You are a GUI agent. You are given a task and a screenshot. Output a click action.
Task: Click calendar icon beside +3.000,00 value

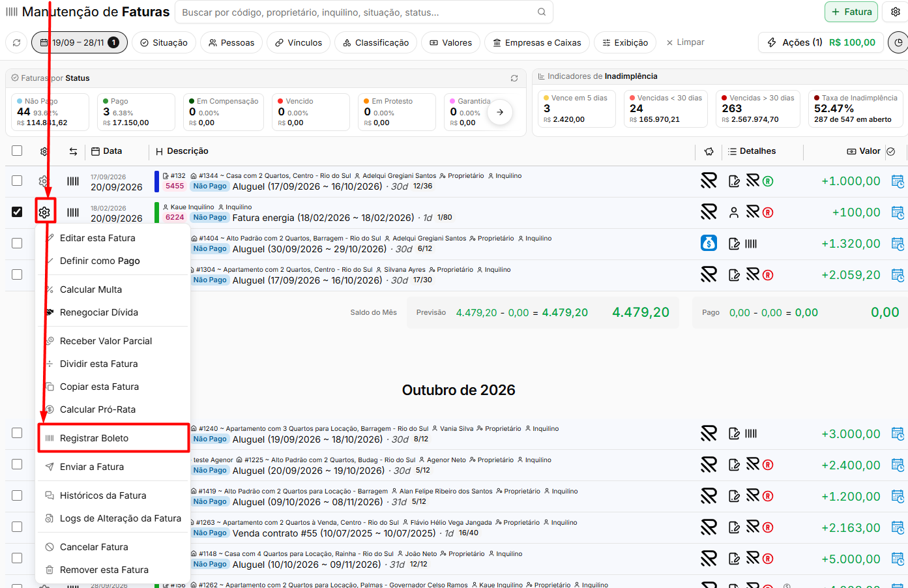898,434
